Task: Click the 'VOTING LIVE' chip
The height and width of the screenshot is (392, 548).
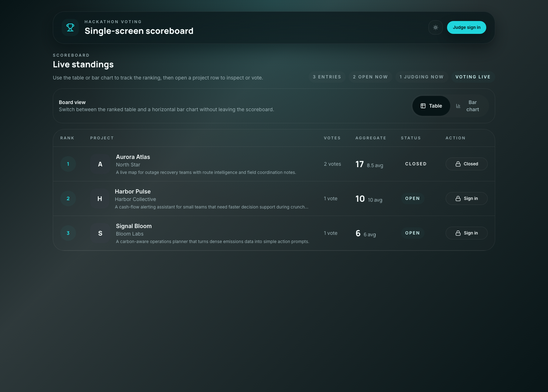Action: coord(473,77)
